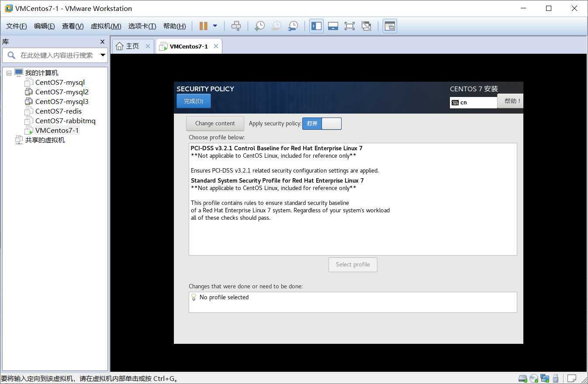Enter full screen mode from the toolbar

click(x=349, y=26)
